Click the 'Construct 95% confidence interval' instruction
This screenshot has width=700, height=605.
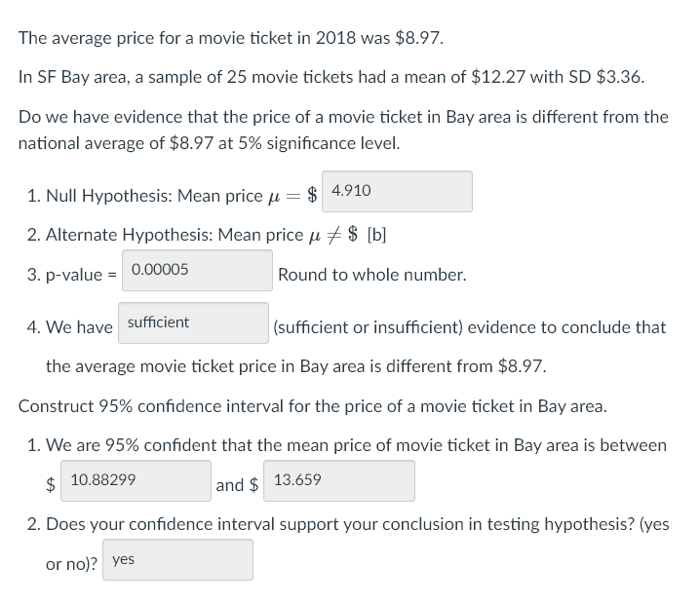coord(313,406)
